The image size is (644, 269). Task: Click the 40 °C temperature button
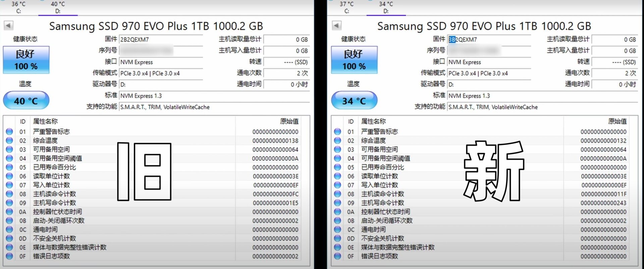coord(26,100)
